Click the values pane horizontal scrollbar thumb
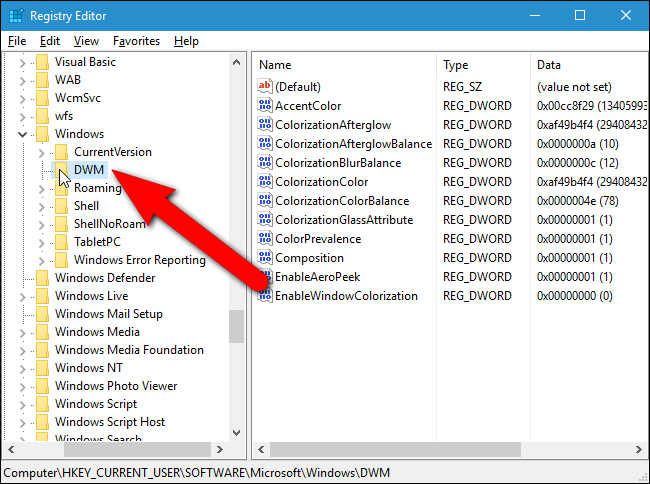Image resolution: width=650 pixels, height=484 pixels. click(x=395, y=450)
